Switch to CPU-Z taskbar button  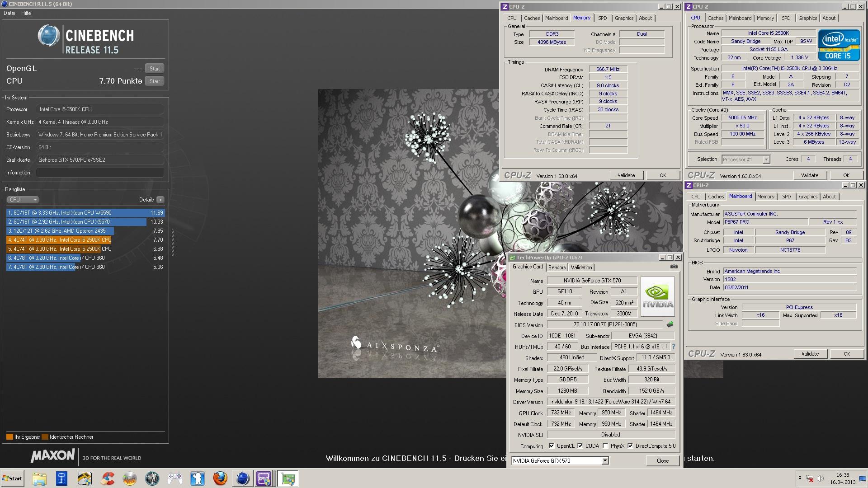pyautogui.click(x=264, y=479)
